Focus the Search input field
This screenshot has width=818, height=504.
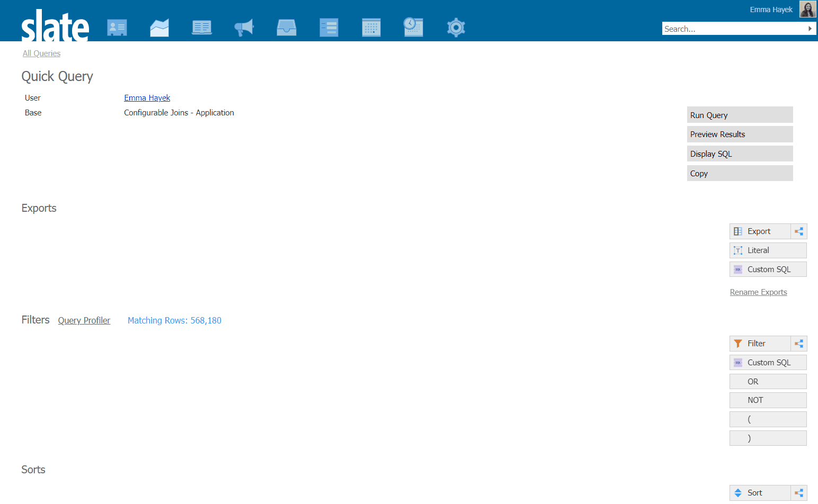coord(734,29)
